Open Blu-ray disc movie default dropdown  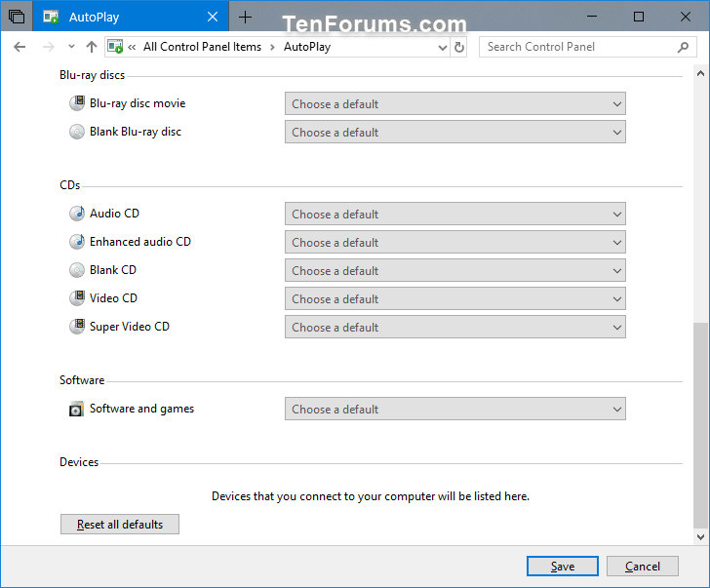(455, 104)
